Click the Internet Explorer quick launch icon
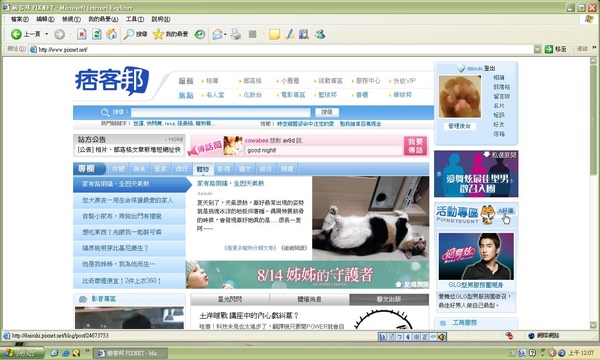600x360 pixels. coord(65,352)
